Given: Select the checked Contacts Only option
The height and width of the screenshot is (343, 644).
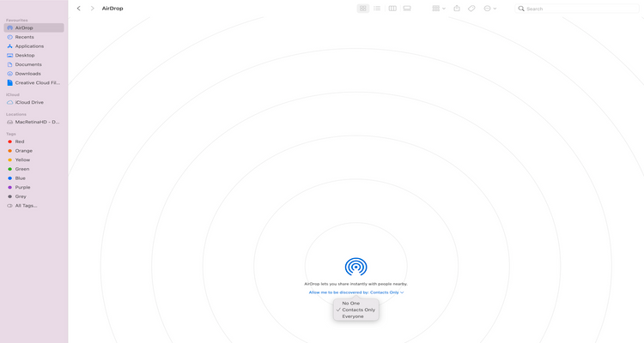Looking at the screenshot, I should pyautogui.click(x=356, y=310).
